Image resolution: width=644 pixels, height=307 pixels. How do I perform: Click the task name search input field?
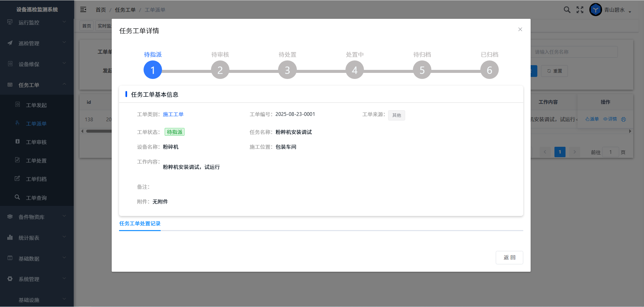point(574,52)
